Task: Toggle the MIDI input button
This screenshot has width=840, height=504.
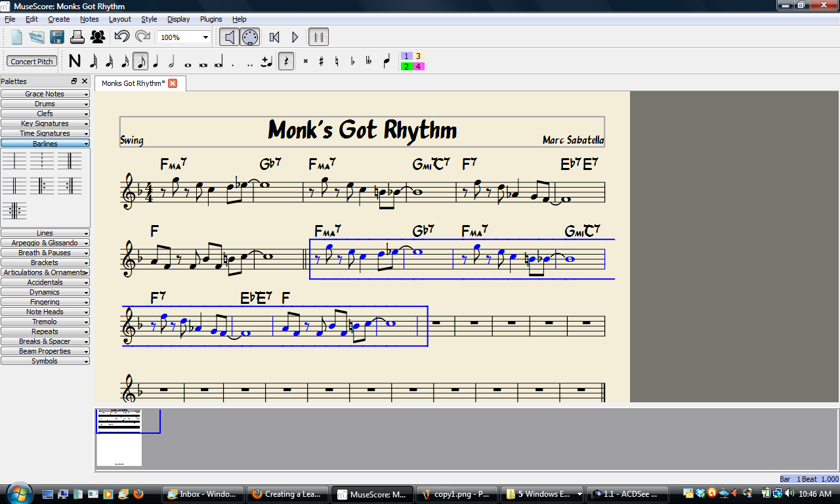Action: click(250, 37)
